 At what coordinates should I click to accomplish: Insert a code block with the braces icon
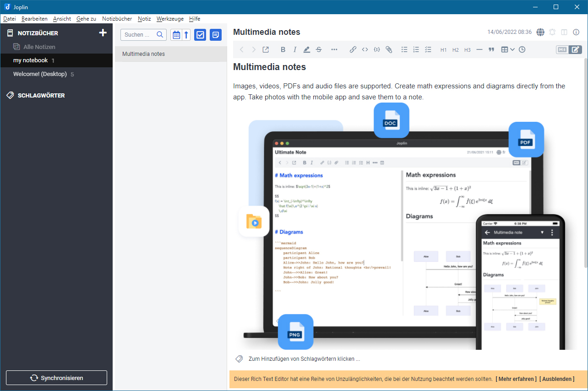pos(377,49)
